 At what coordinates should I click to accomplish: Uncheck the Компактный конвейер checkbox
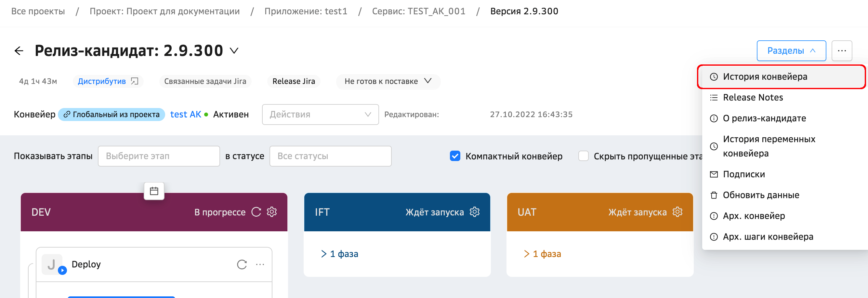click(x=455, y=156)
